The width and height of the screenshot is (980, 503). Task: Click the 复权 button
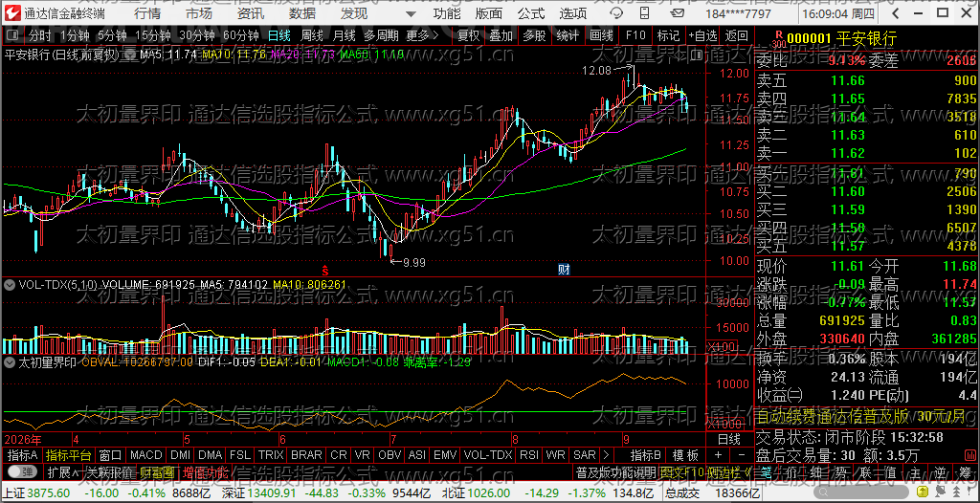(x=469, y=36)
